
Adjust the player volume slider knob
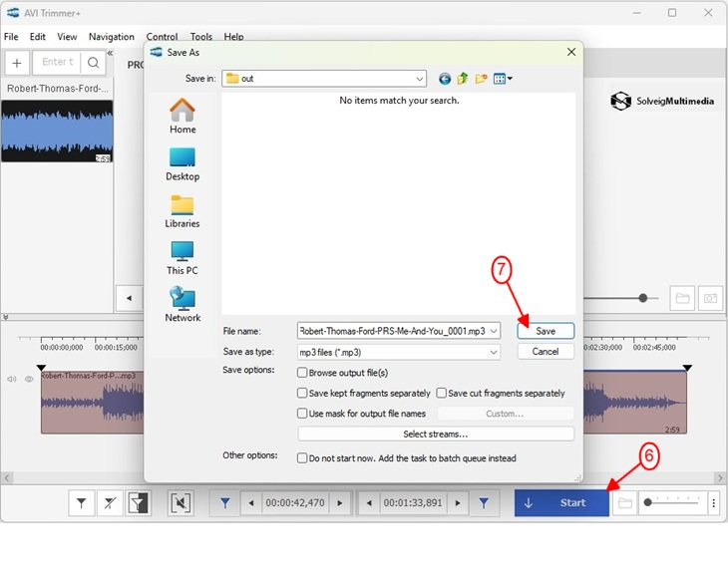[643, 298]
